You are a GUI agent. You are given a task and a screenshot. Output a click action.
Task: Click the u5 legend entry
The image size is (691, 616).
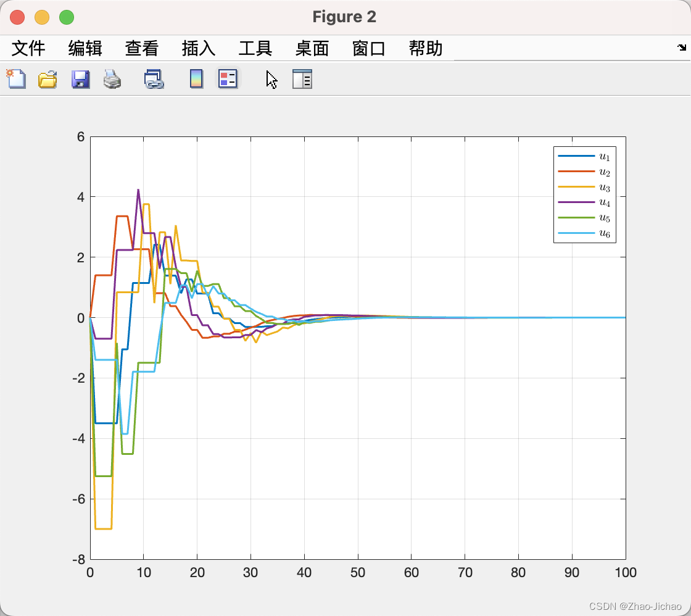pos(584,218)
